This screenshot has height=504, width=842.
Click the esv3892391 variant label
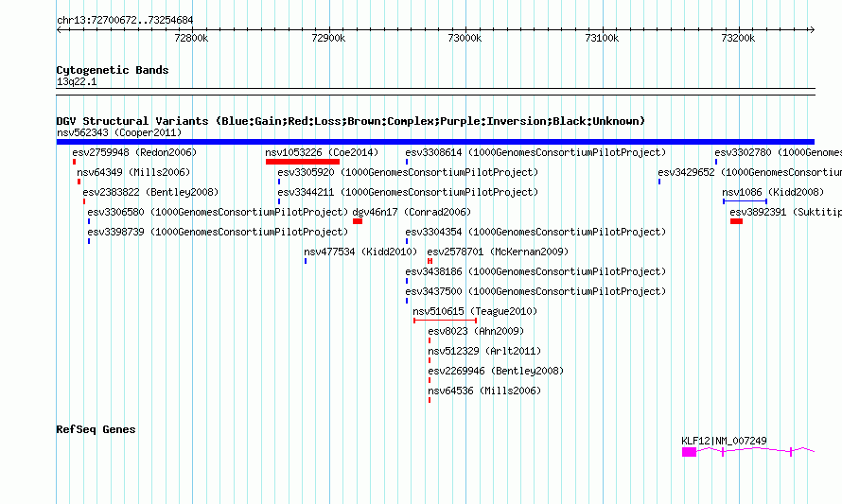[x=785, y=212]
